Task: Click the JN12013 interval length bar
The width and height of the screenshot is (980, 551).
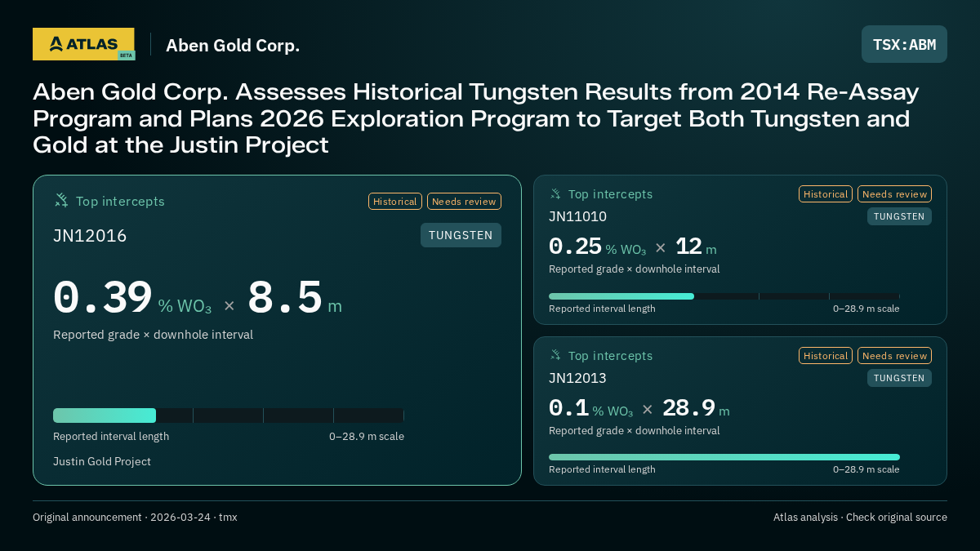Action: coord(724,457)
